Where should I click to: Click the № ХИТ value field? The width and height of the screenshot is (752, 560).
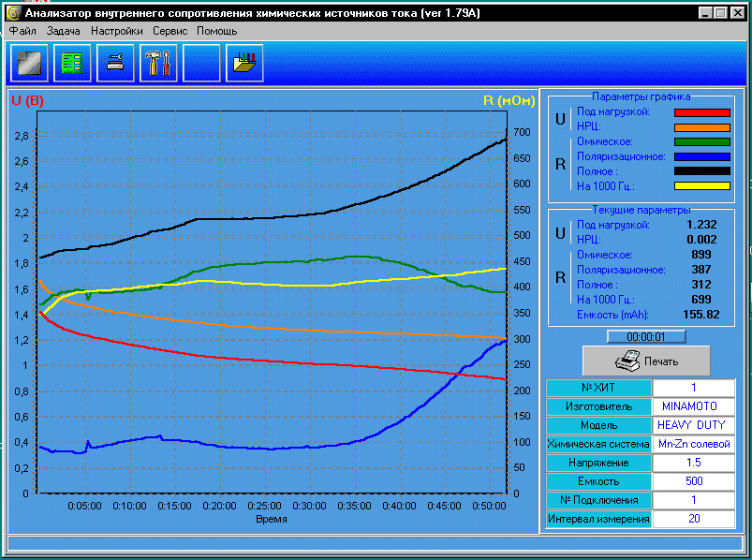coord(694,388)
